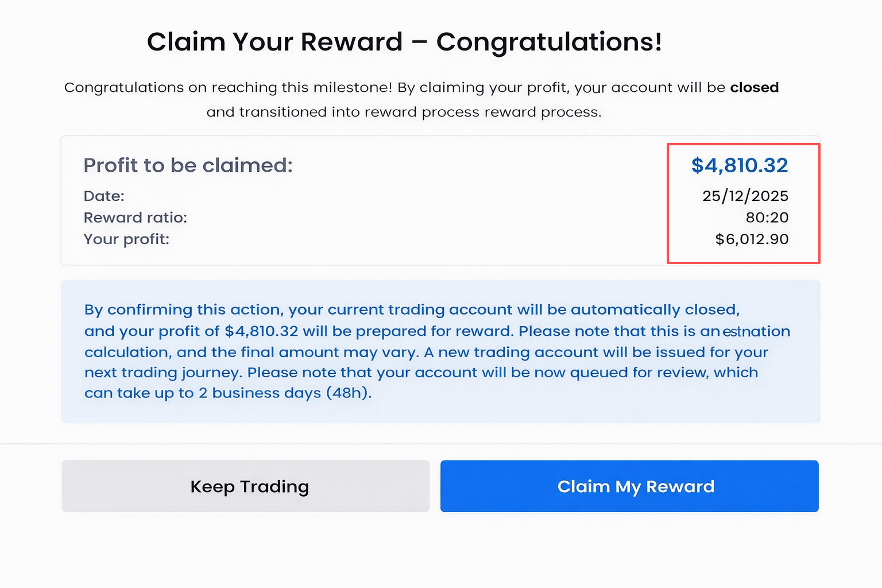
Task: Select the date value 25/12/2025
Action: (x=745, y=196)
